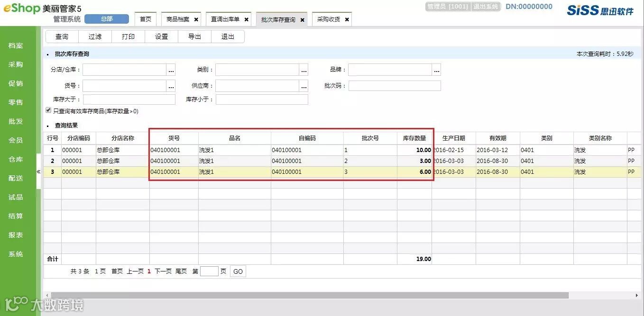Click the 品名 column header
The image size is (644, 316).
[x=235, y=138]
